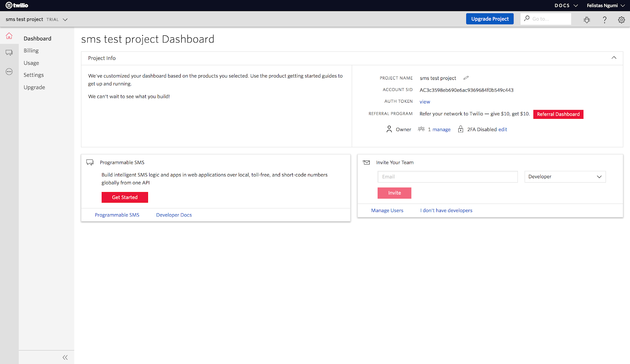
Task: Open the debugger bug icon
Action: tap(587, 20)
